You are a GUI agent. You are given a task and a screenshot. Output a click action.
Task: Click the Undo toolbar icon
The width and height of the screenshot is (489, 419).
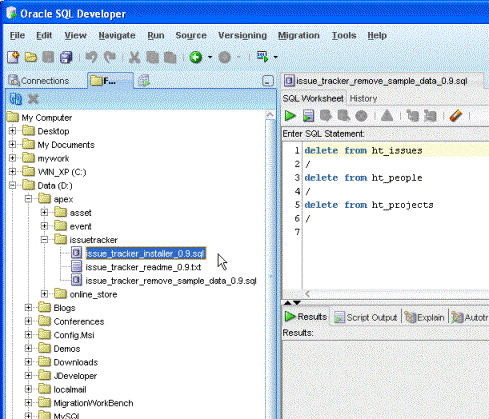[x=91, y=57]
